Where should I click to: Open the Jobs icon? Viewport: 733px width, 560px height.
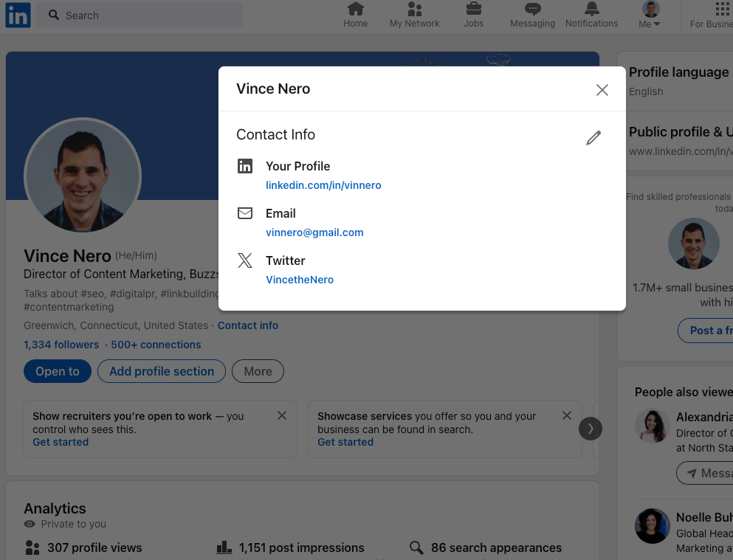point(473,10)
